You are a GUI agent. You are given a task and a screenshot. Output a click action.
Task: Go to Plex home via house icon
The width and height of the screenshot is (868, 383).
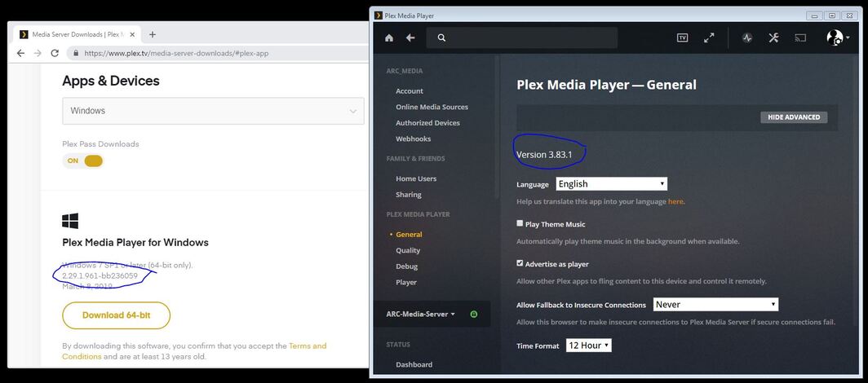pyautogui.click(x=389, y=37)
